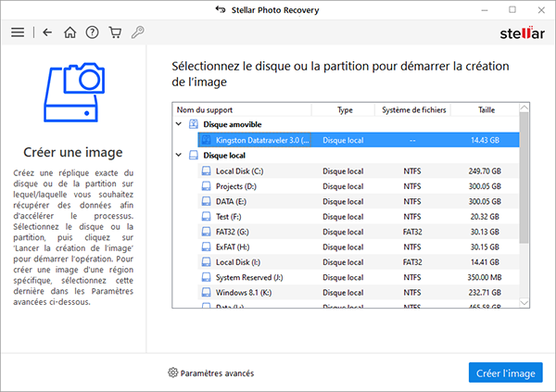Click the activation key icon
Screen dimensions: 556x392
tap(137, 32)
